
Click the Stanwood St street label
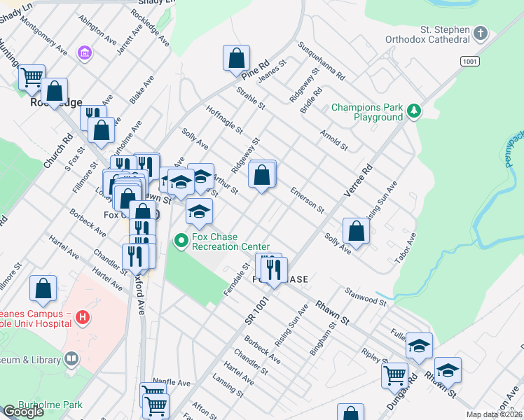(x=365, y=297)
